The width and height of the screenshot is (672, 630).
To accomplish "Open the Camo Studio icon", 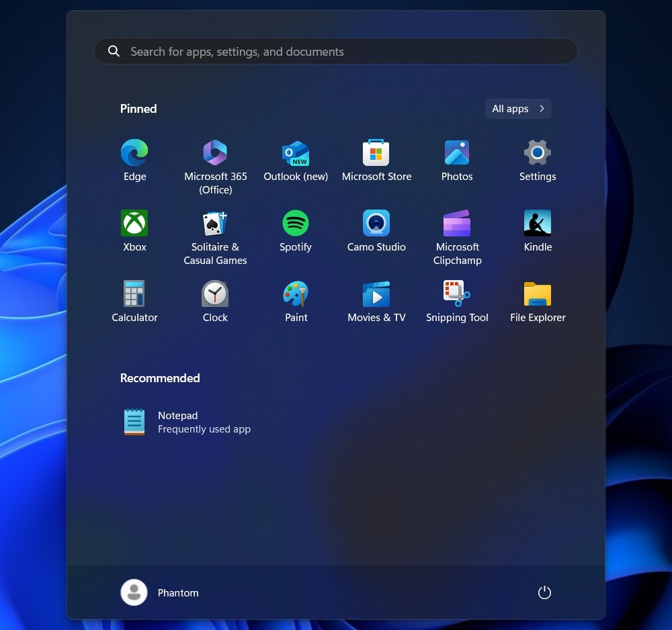I will 376,223.
